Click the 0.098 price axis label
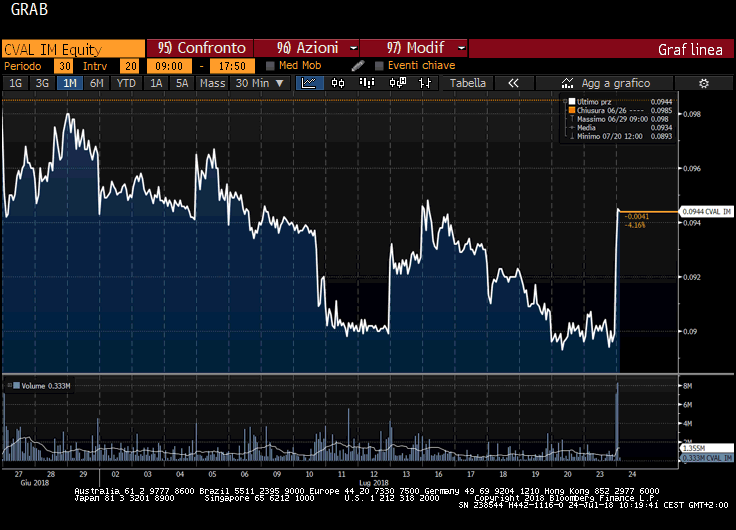Viewport: 736px width, 530px height. [x=692, y=114]
